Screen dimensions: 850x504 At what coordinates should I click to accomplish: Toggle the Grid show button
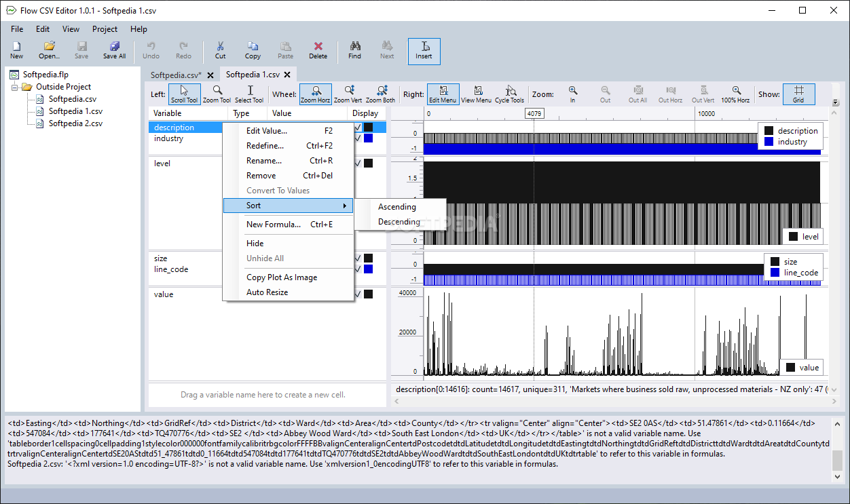[x=798, y=94]
